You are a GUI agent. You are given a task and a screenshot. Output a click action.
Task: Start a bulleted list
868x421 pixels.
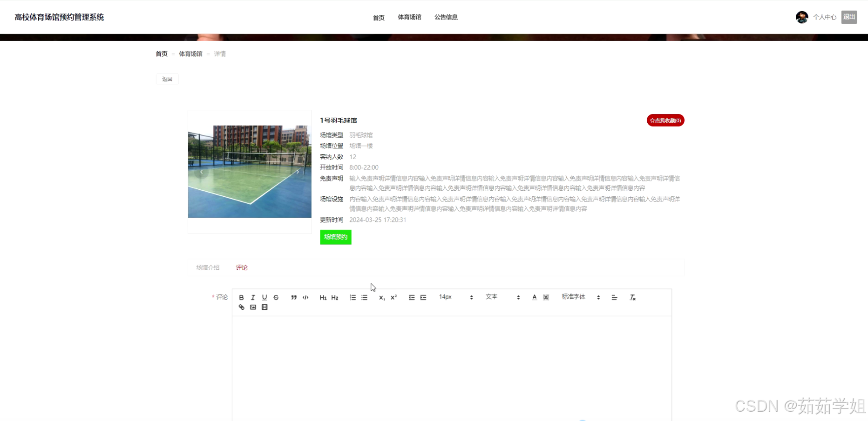click(x=365, y=297)
